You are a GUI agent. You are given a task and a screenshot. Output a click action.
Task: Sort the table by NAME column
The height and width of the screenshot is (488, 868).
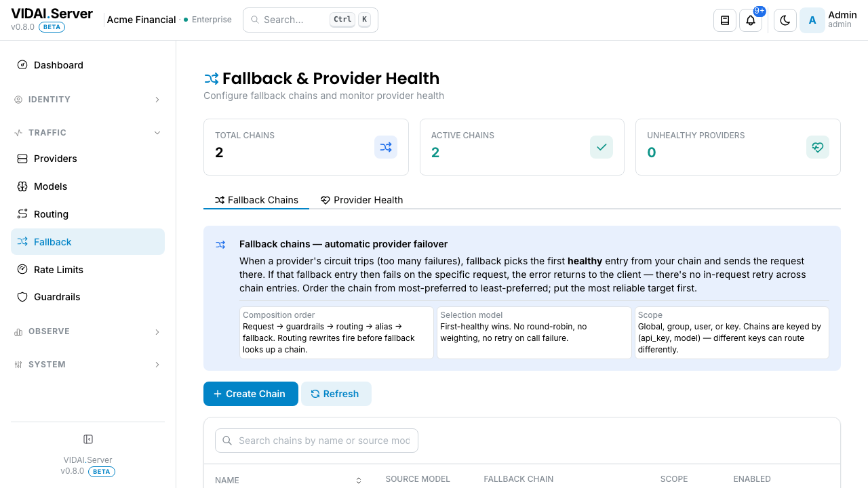289,480
